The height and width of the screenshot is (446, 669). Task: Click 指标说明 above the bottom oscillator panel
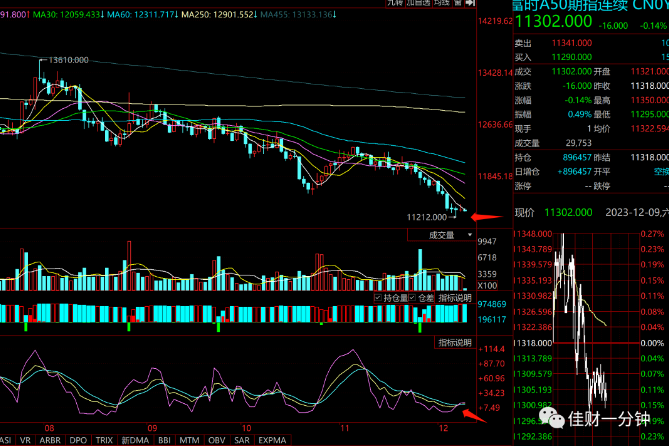455,342
